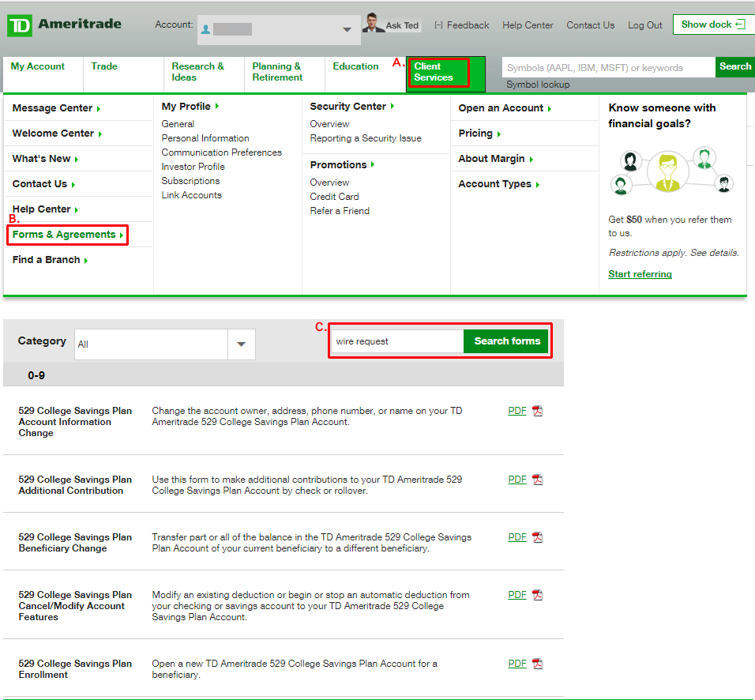Expand the Message Center sidebar entry
The image size is (755, 700).
coord(54,107)
